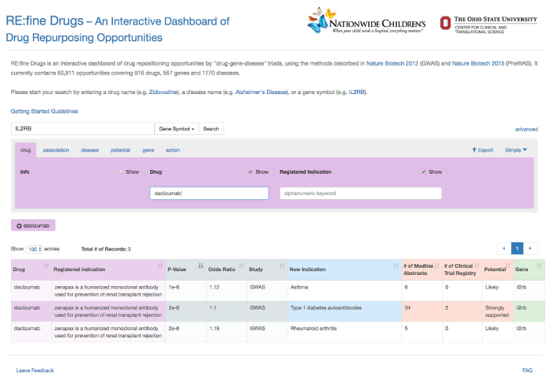Sort the Drug column with arrows icon
Viewport: 553px width, 392px height.
coord(46,266)
